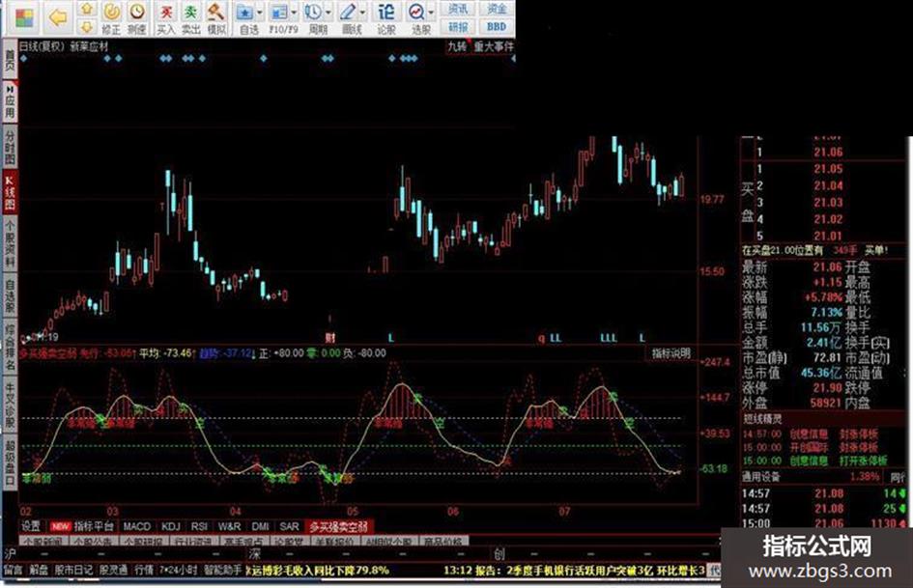Switch to the W&R indicator tab
The height and width of the screenshot is (588, 913).
coord(229,526)
